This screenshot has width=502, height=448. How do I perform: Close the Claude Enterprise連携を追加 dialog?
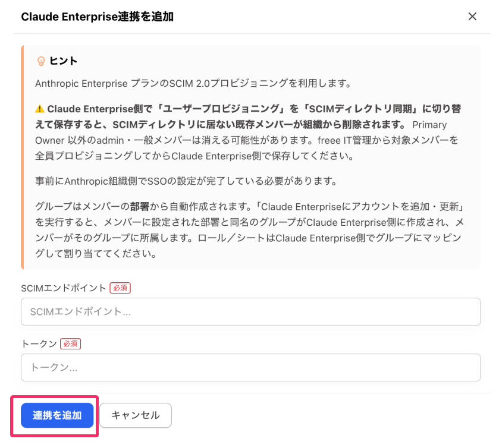(472, 16)
